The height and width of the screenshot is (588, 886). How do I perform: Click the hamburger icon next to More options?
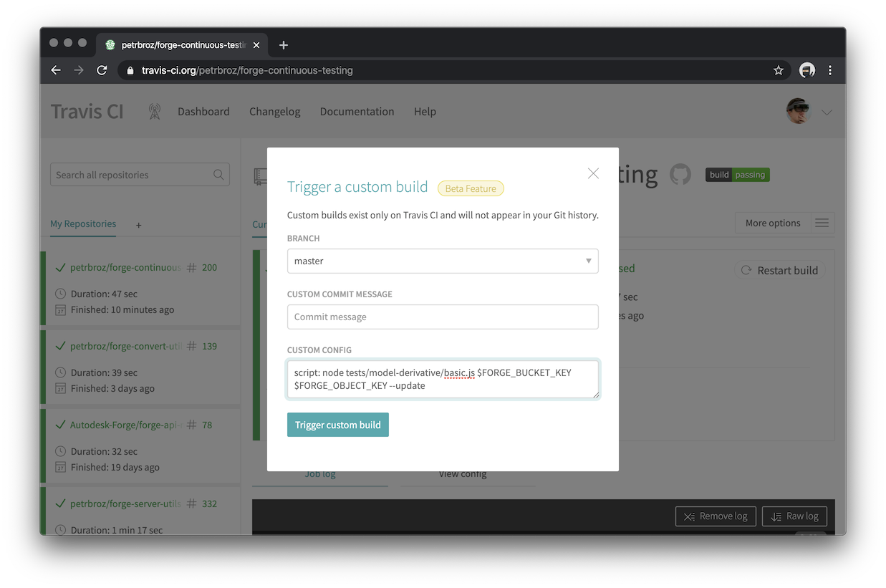pos(822,223)
